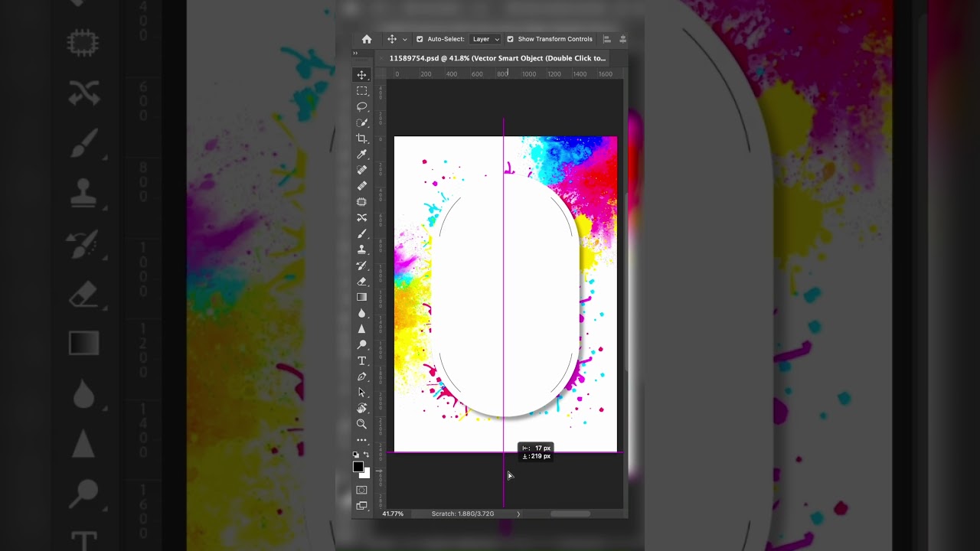
Task: Expand the toolbar with the double-arrow
Action: pos(355,53)
